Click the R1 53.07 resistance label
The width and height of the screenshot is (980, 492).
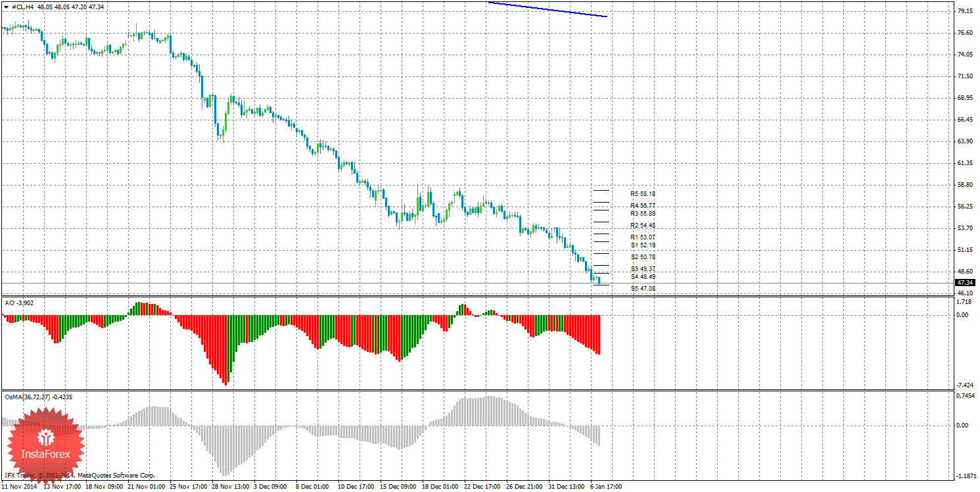pyautogui.click(x=642, y=237)
